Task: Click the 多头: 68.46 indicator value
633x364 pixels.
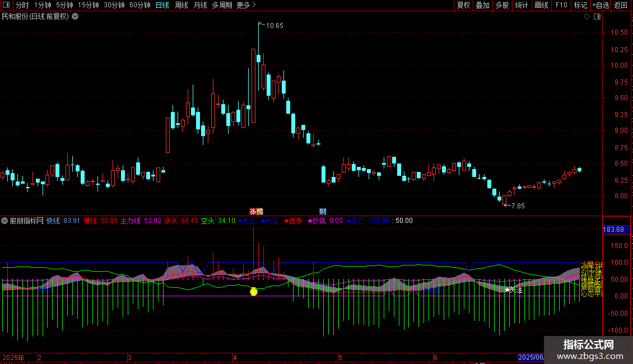Action: click(181, 221)
